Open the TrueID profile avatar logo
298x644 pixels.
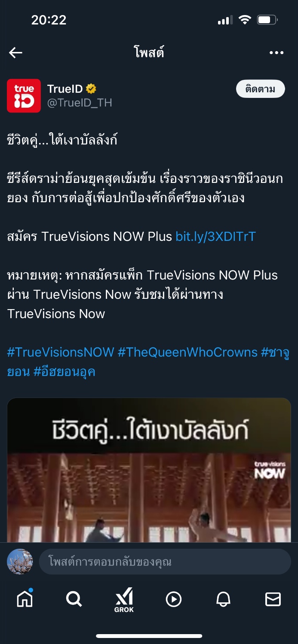[x=24, y=96]
